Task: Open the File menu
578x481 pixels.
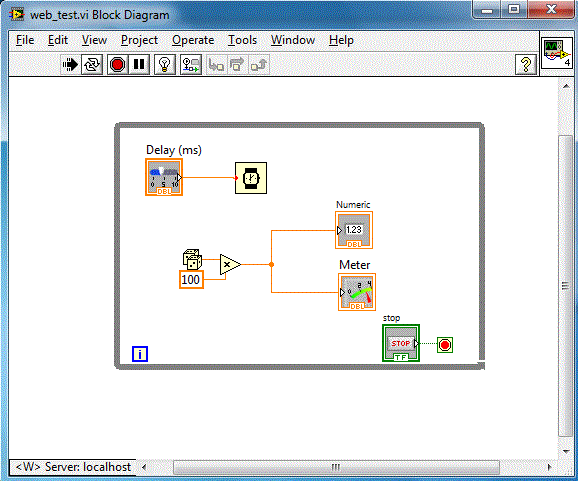Action: pos(25,40)
